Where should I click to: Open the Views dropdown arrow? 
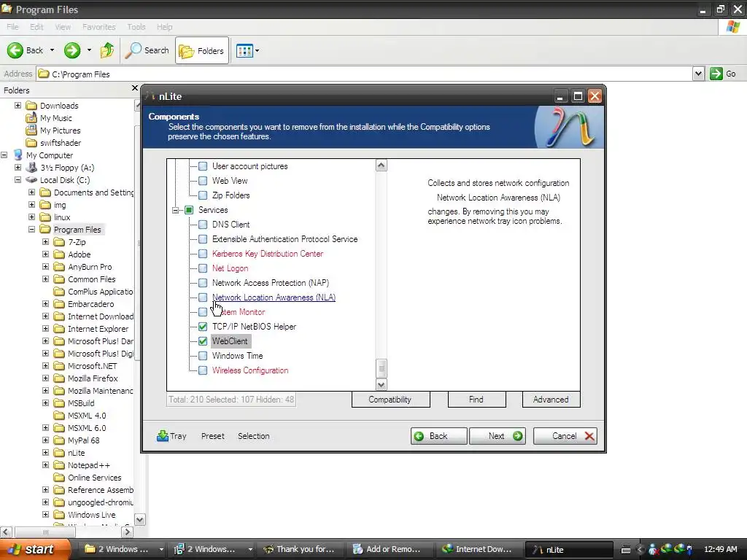click(258, 50)
